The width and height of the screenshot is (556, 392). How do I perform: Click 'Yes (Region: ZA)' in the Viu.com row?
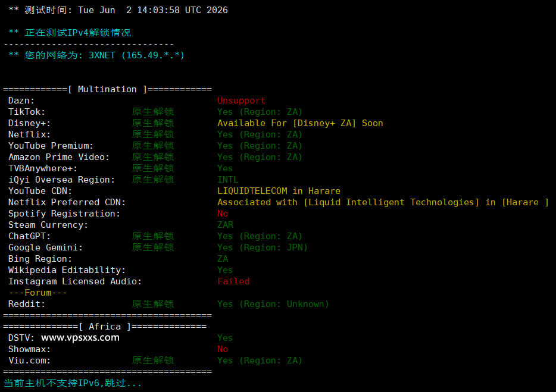(260, 361)
